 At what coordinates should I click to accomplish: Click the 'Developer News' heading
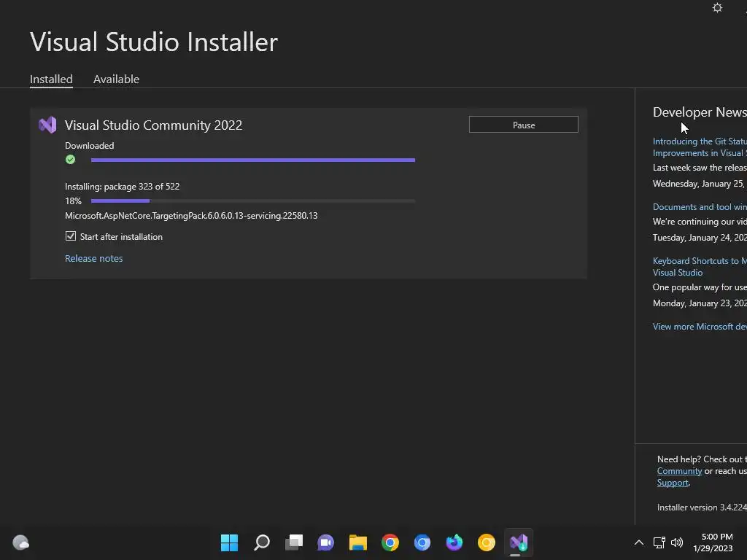pyautogui.click(x=700, y=112)
